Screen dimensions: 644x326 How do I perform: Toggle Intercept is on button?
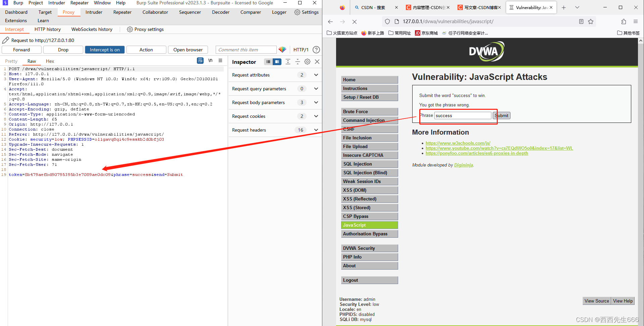pyautogui.click(x=105, y=50)
